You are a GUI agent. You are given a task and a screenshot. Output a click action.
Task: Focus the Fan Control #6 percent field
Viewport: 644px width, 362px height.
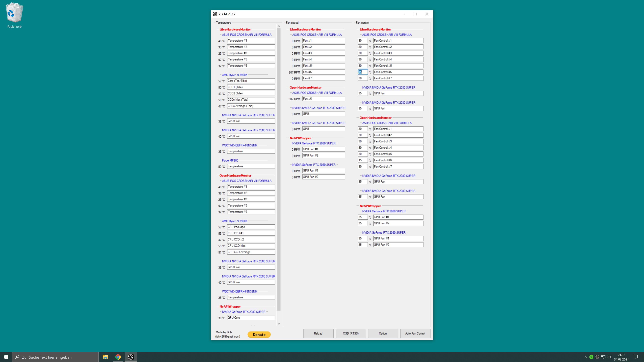pos(362,72)
